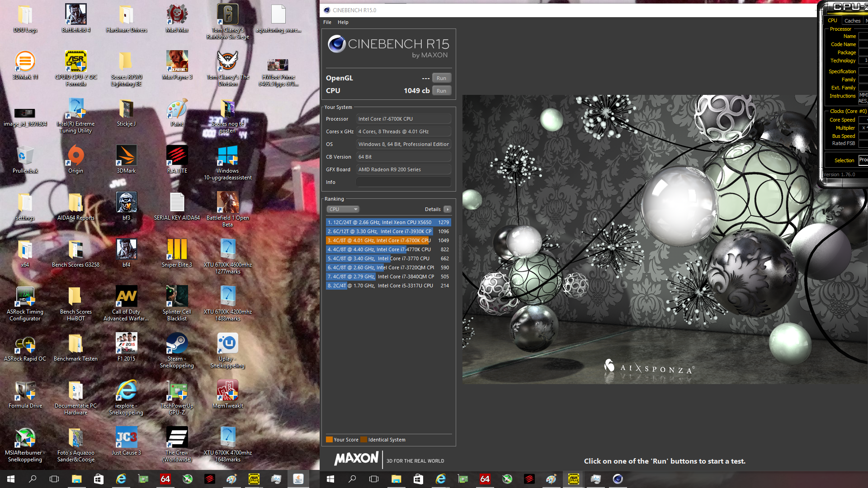Click the rendered spheres scene preview
Image resolution: width=868 pixels, height=488 pixels.
tap(665, 239)
